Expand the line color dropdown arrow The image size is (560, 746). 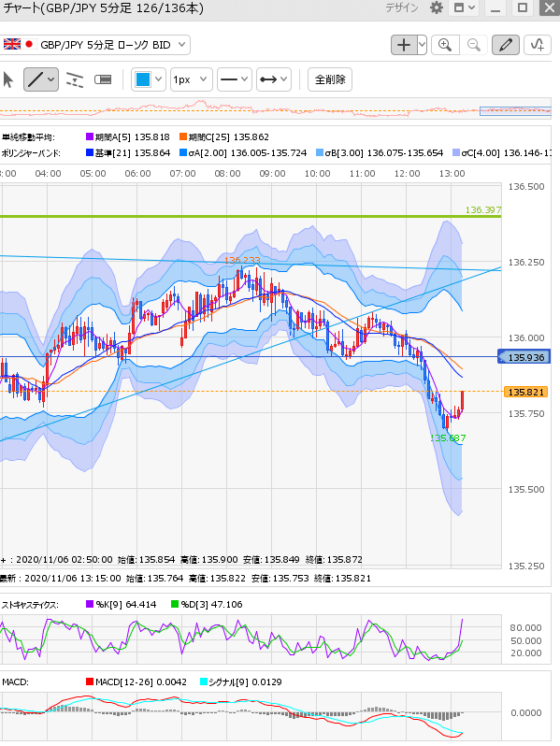point(158,79)
